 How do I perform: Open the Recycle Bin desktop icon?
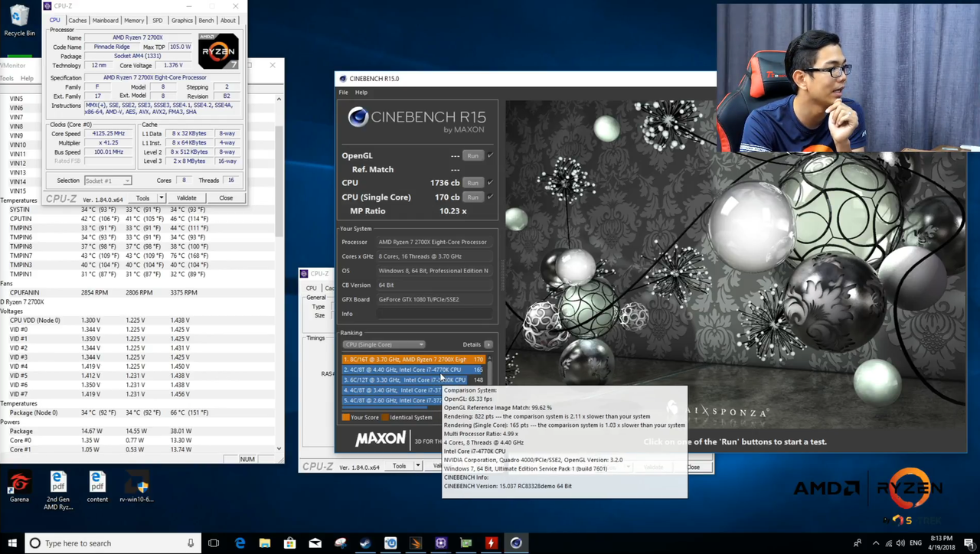coord(19,20)
